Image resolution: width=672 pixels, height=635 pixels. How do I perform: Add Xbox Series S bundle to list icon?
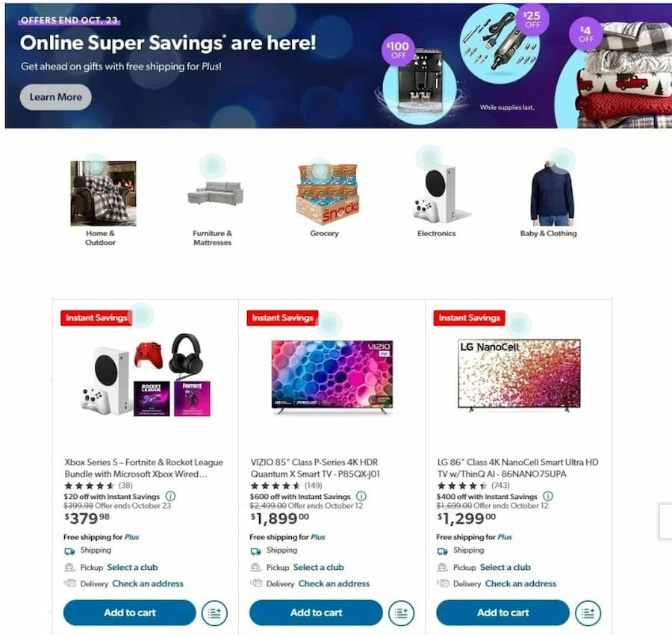[214, 613]
